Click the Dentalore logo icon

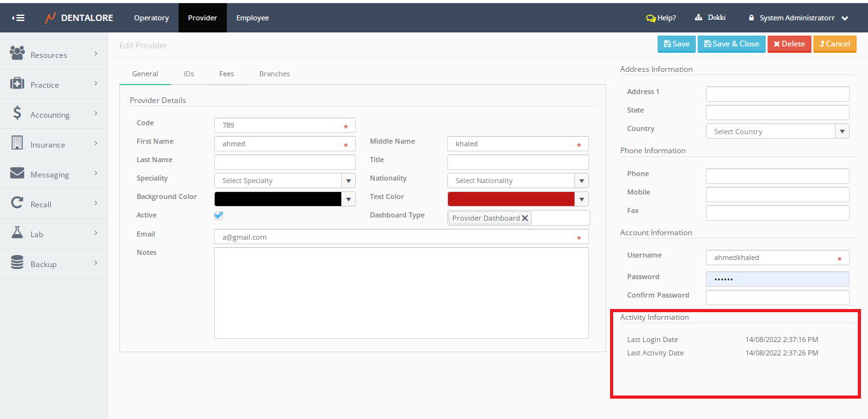pos(50,18)
